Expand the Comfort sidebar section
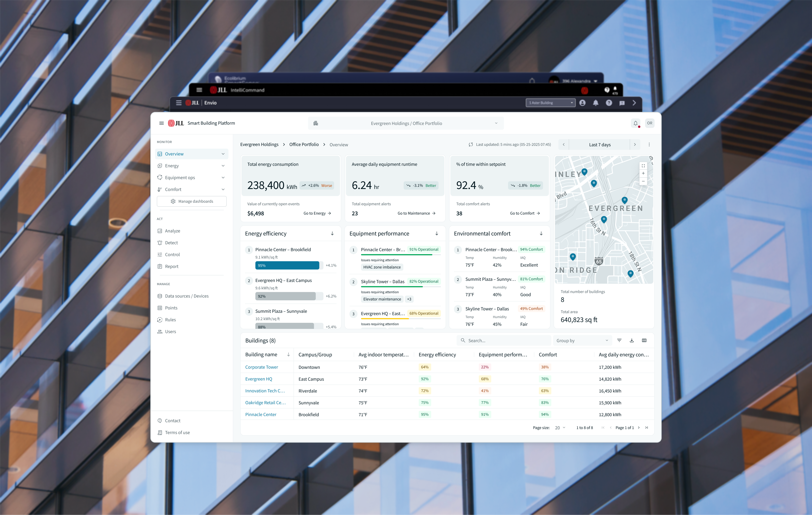 223,189
